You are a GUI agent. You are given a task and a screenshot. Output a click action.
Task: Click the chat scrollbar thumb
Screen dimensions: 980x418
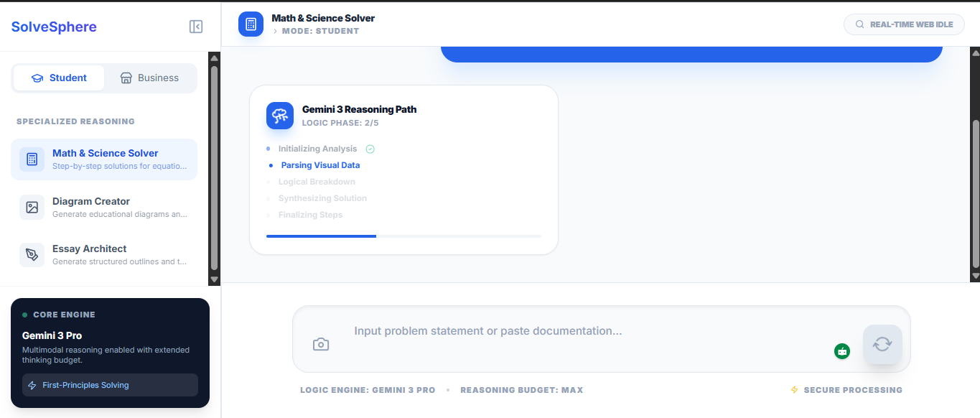(x=975, y=194)
